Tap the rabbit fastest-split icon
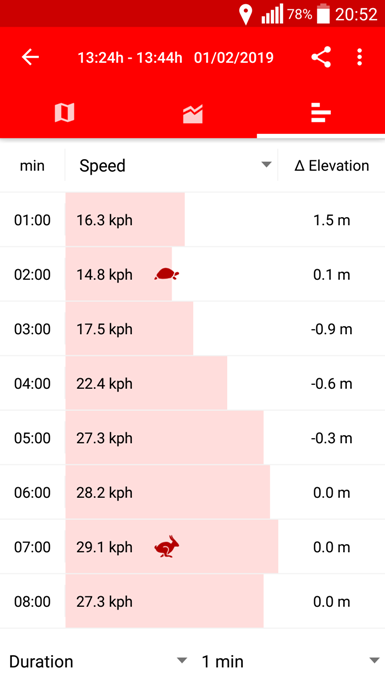Viewport: 385px width, 684px height. [x=167, y=547]
